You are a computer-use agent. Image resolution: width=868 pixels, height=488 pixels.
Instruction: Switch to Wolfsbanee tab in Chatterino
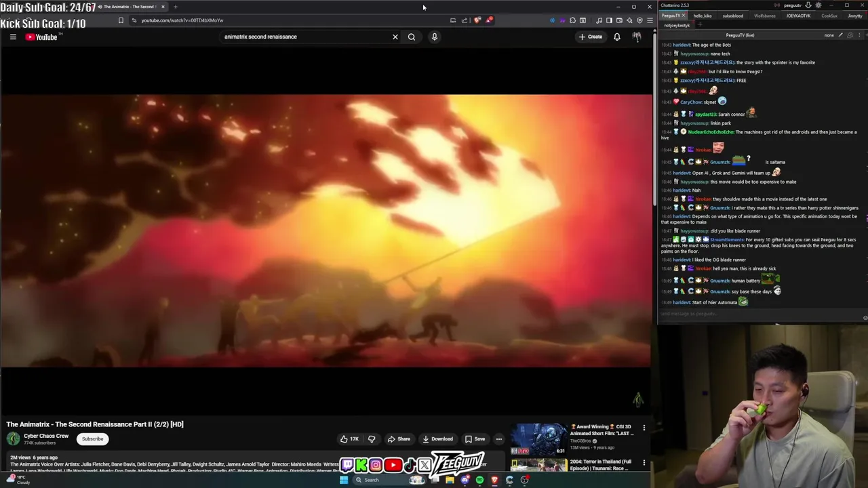click(x=765, y=16)
